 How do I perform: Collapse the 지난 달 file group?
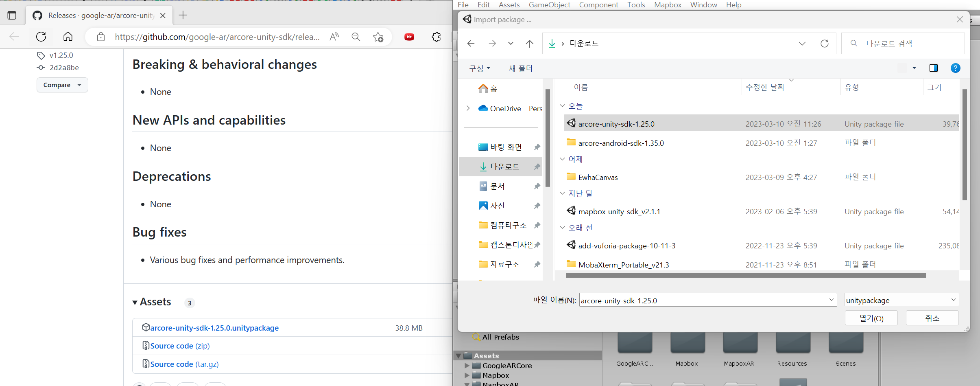click(563, 193)
